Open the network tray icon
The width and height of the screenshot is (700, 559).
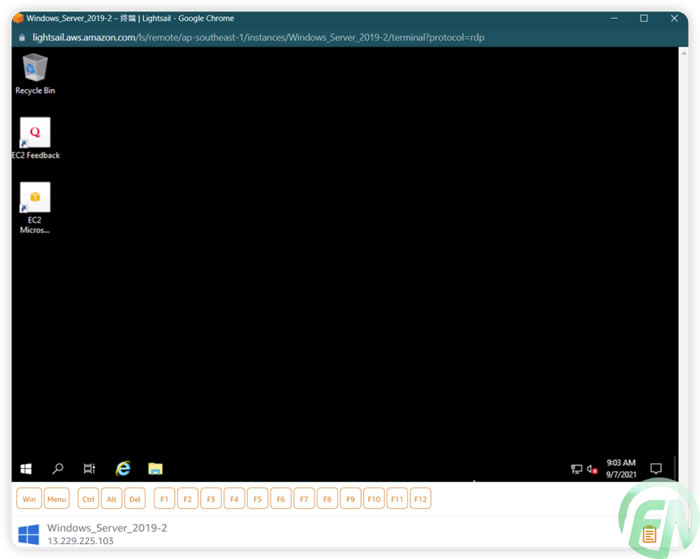(576, 468)
